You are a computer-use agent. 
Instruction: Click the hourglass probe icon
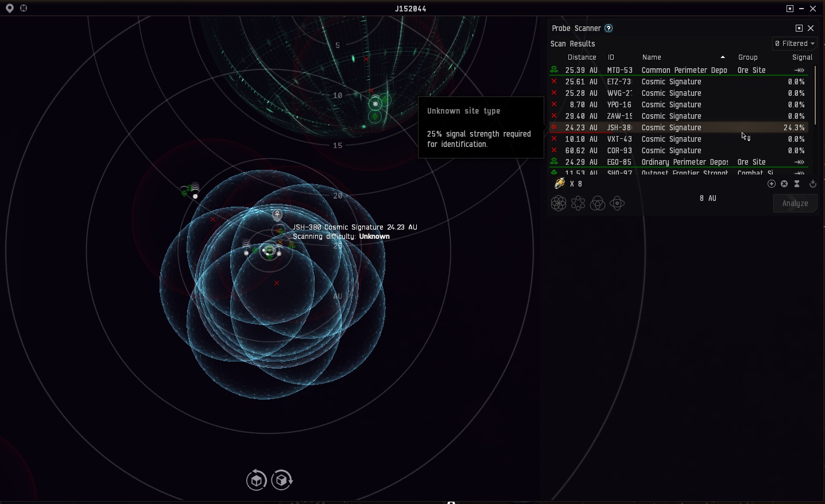797,184
